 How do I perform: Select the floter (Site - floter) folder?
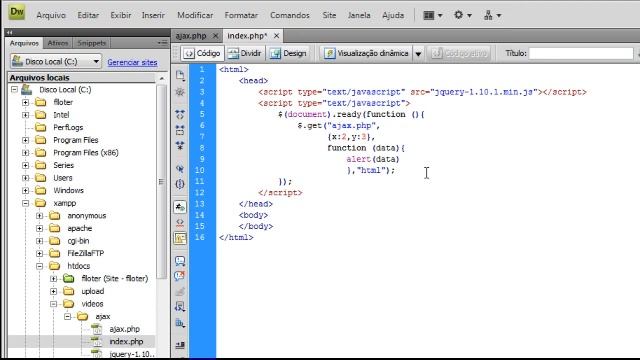coord(114,278)
